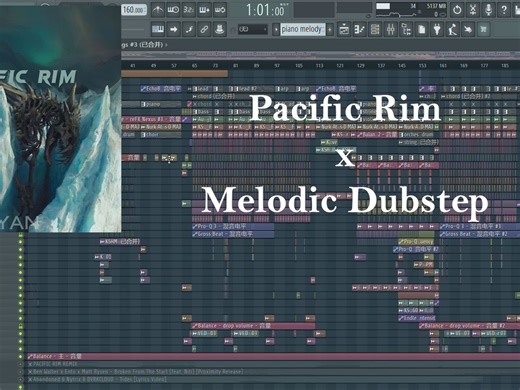
Task: Click the playlist overview scrollbar strip
Action: click(320, 54)
